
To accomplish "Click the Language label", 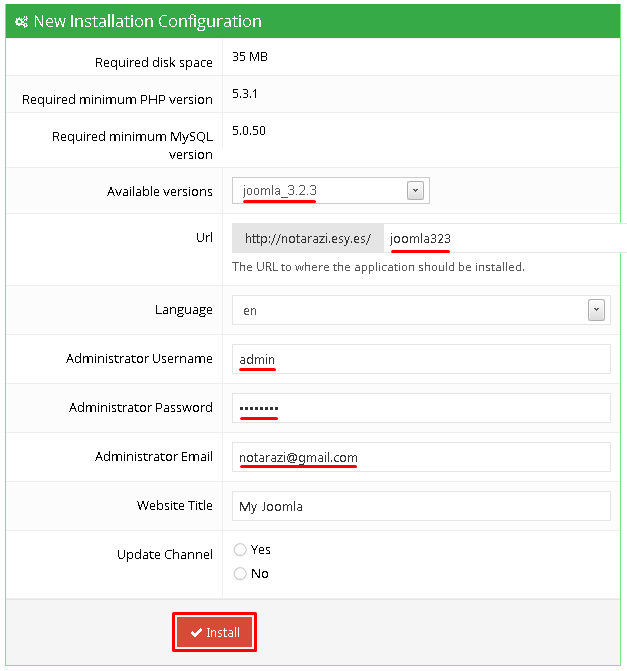I will coord(184,309).
